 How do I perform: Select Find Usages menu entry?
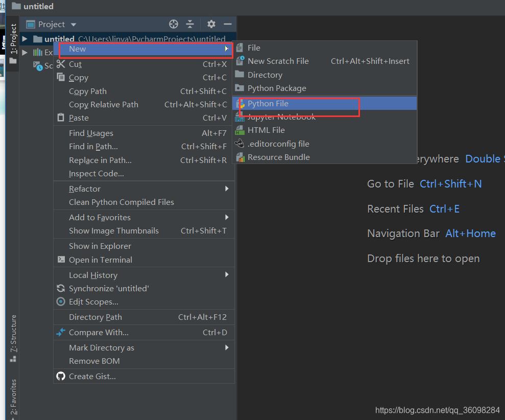pos(144,133)
